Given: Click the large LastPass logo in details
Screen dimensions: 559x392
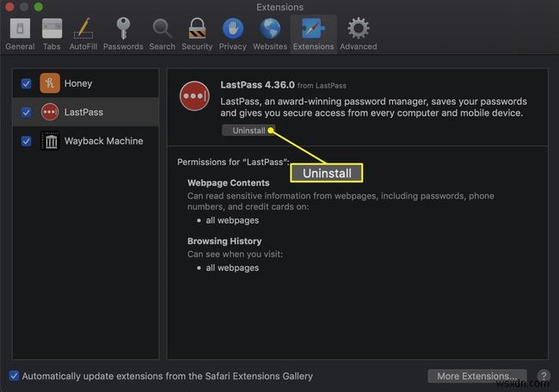Looking at the screenshot, I should point(194,96).
